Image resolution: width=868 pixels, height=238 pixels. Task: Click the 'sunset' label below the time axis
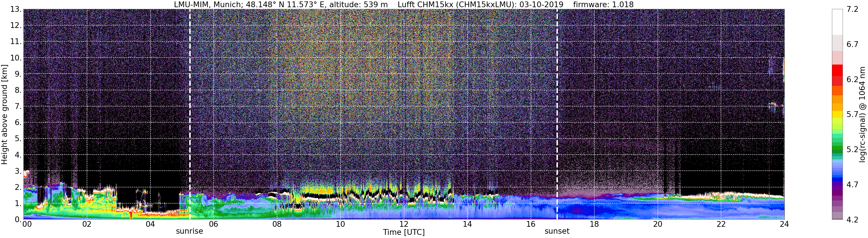[x=557, y=231]
